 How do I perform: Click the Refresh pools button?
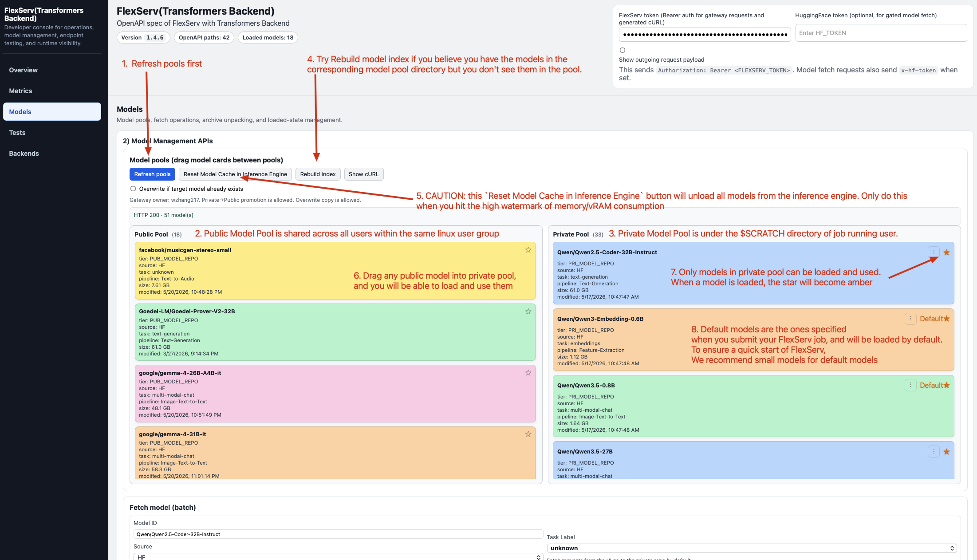click(152, 174)
